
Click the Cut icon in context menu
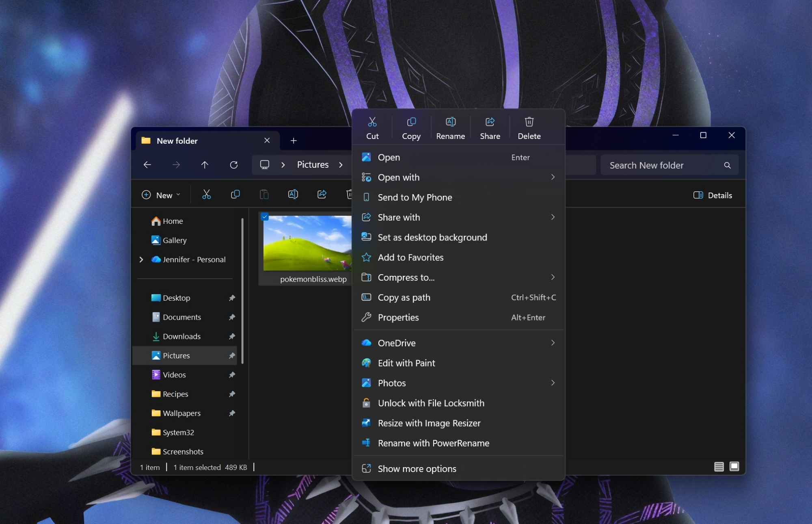pos(372,122)
